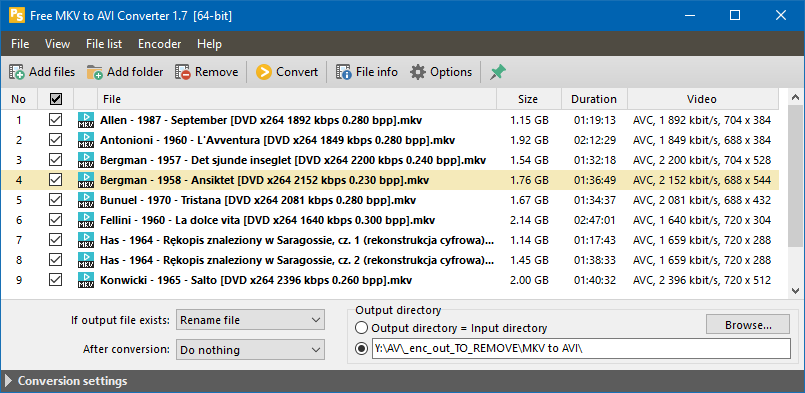Open File info from the toolbar
Screen dimensions: 805x393
[343, 72]
